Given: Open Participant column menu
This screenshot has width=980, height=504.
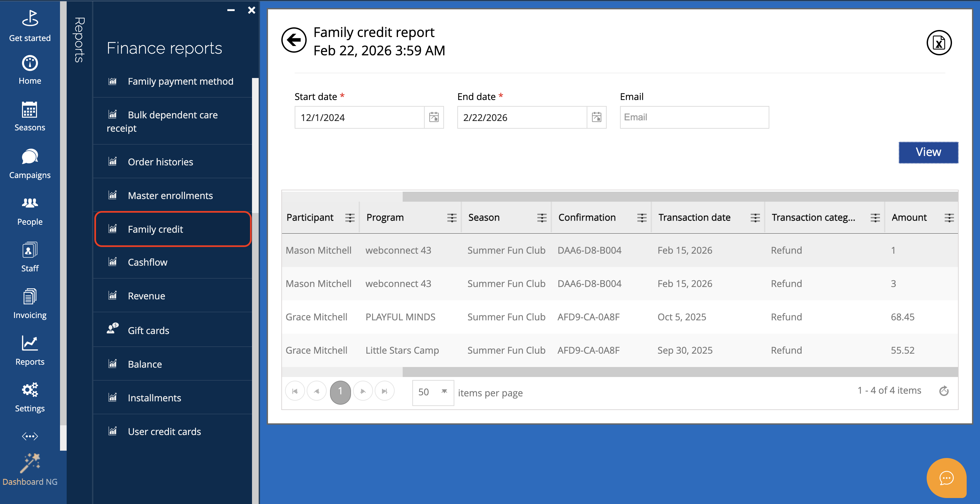Looking at the screenshot, I should point(350,218).
